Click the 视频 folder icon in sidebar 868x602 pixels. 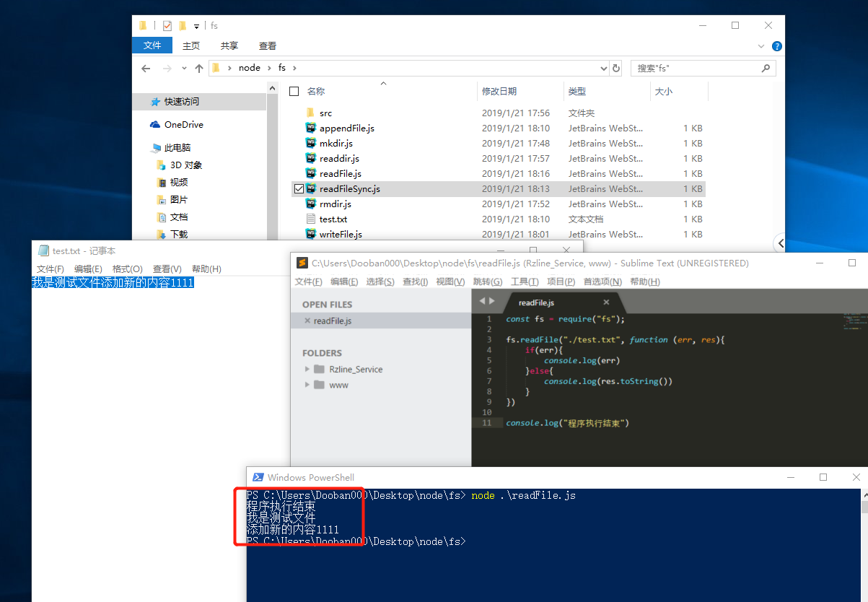pos(162,183)
